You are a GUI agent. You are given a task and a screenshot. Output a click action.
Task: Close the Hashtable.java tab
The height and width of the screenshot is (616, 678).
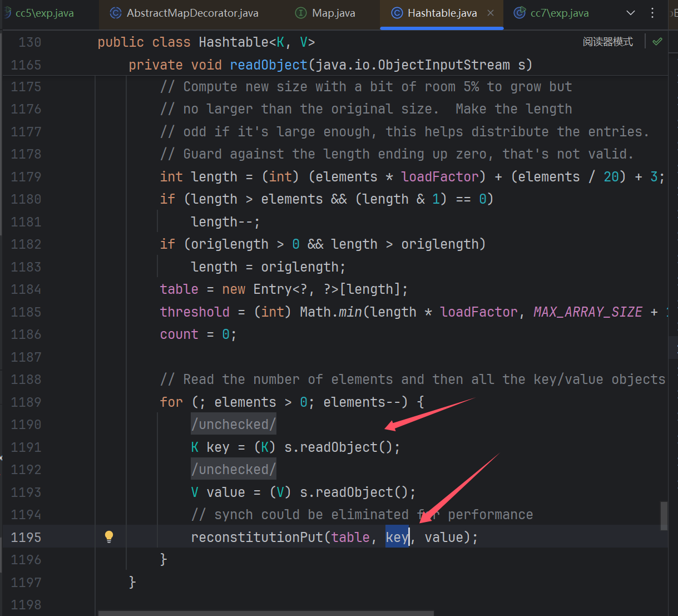491,13
